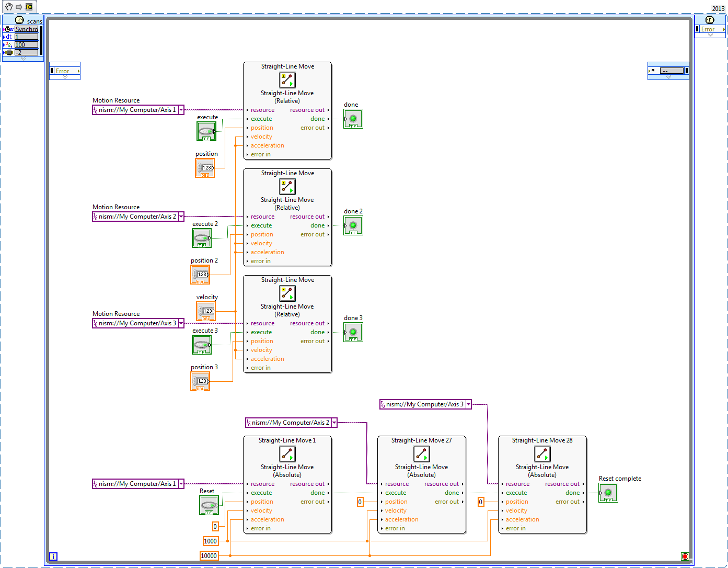Collapse the timed loop input node via its chevron
The image size is (728, 568).
[x=22, y=59]
